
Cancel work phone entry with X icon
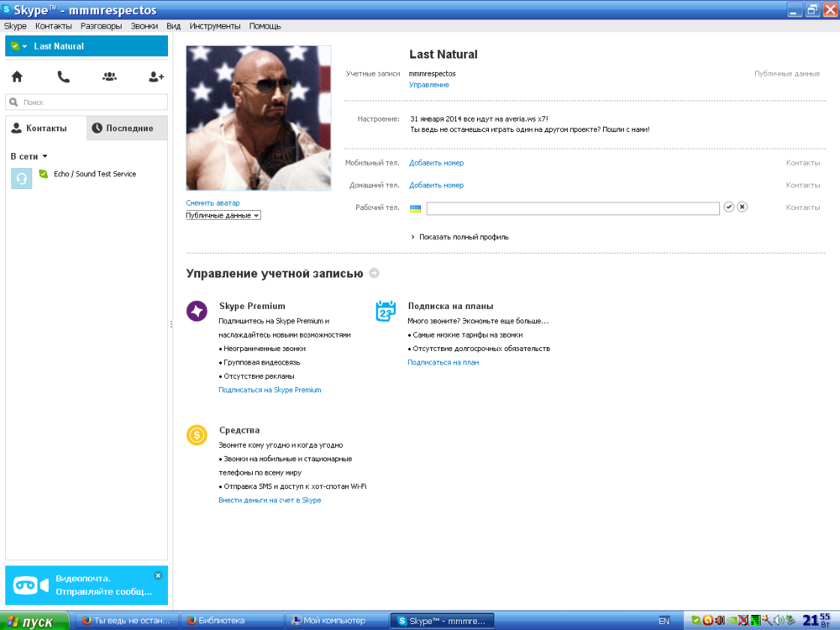coord(743,207)
